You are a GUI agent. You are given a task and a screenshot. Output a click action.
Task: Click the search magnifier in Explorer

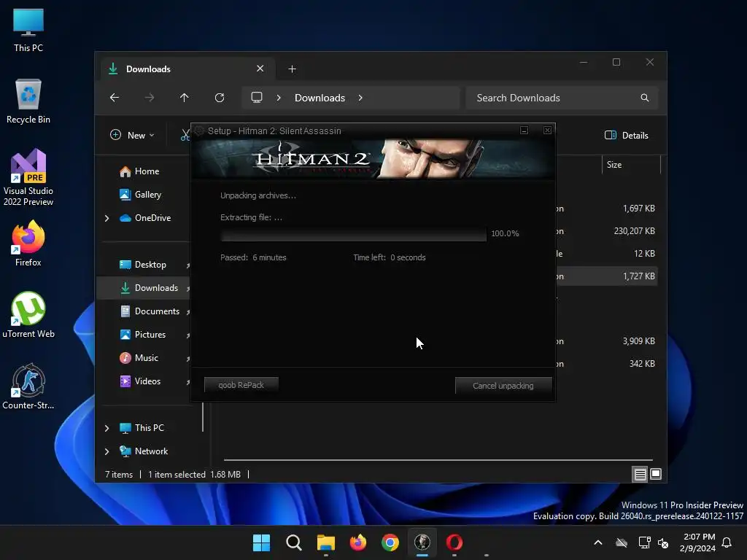click(645, 98)
